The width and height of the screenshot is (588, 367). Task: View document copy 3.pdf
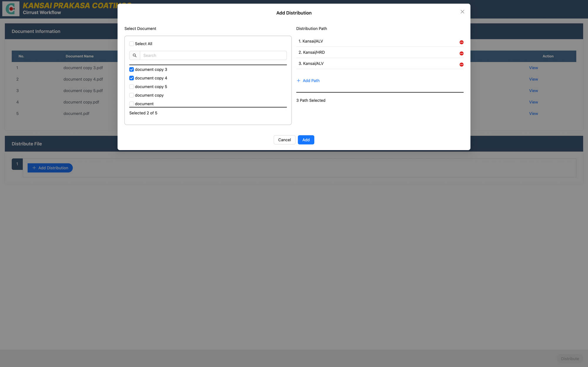(x=533, y=68)
